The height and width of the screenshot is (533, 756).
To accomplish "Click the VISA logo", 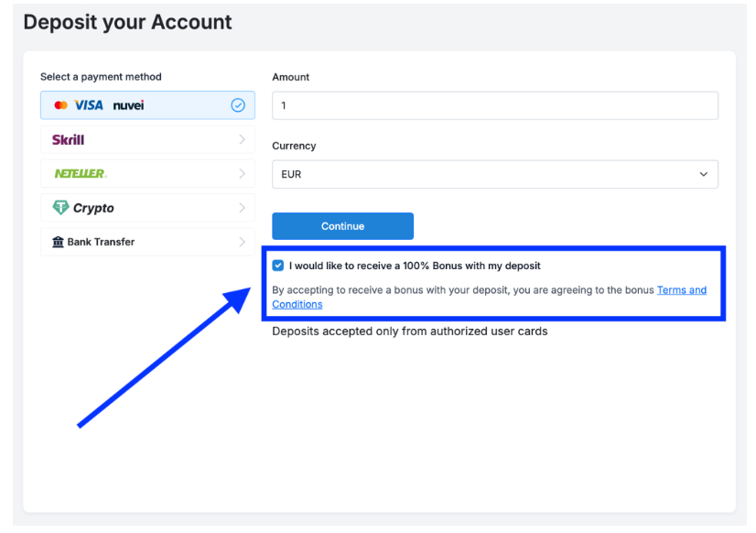I will [x=89, y=105].
